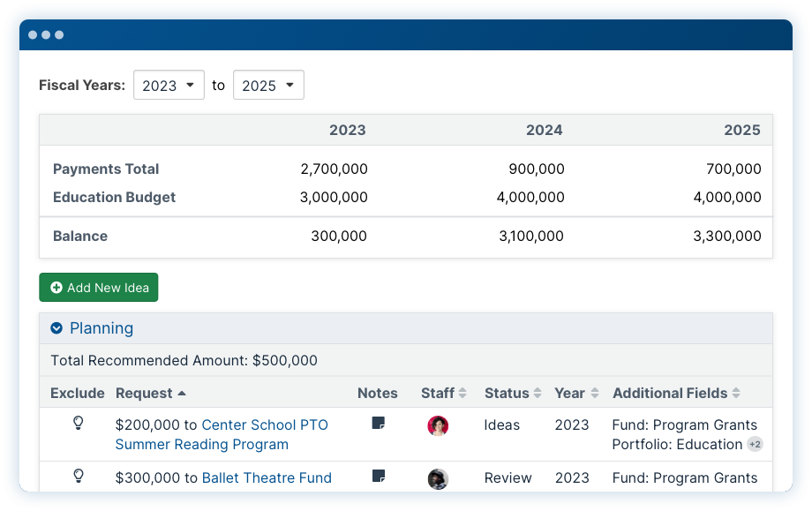The width and height of the screenshot is (812, 511).
Task: Open the note icon on Center School PTO row
Action: 379,423
